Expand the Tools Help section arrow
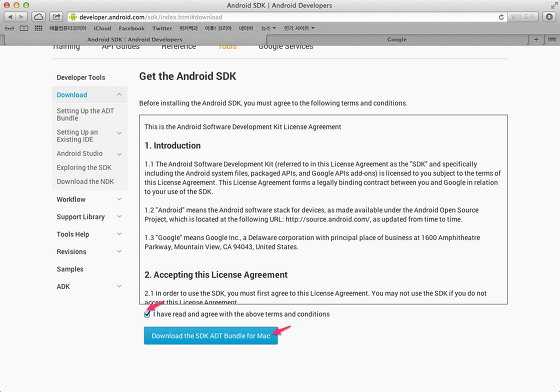 tap(119, 234)
